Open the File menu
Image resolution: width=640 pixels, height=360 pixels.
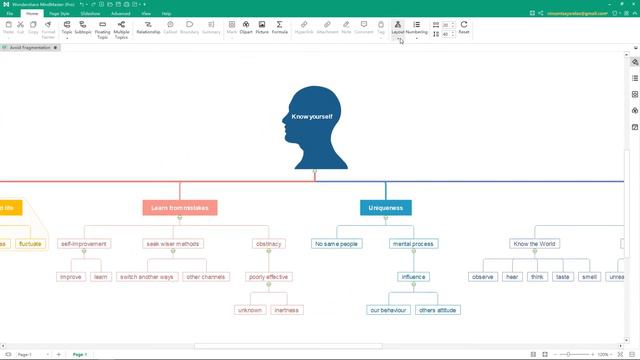pyautogui.click(x=10, y=13)
